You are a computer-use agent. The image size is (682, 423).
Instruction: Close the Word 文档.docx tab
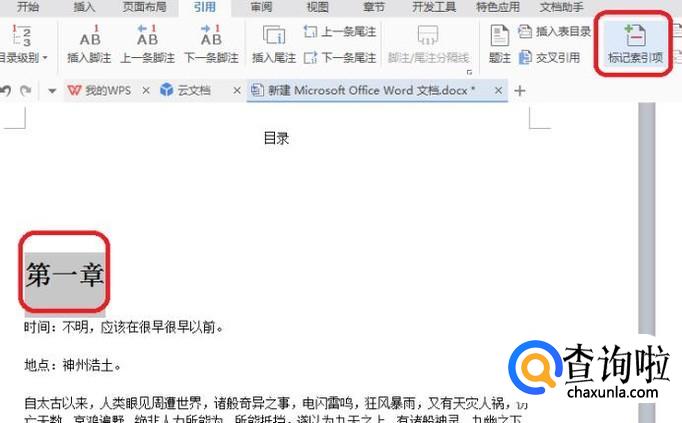point(498,90)
